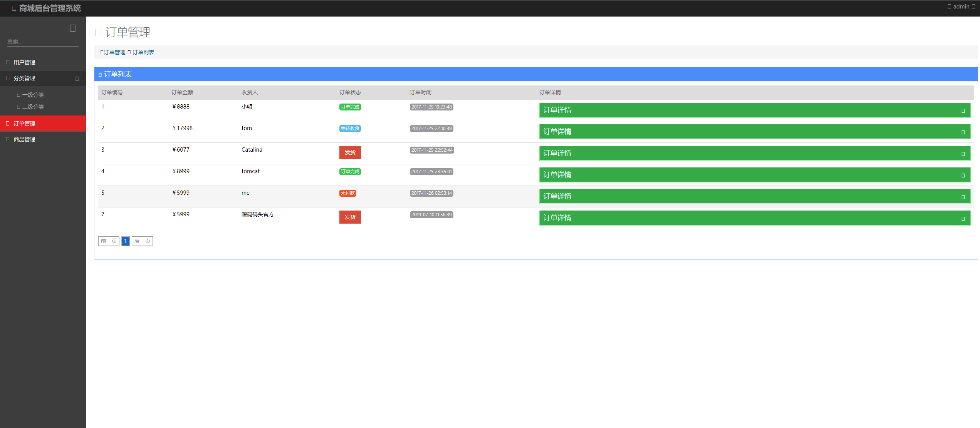Click the icon beside 商品管理 in the sidebar
Image resolution: width=980 pixels, height=428 pixels.
pos(8,139)
